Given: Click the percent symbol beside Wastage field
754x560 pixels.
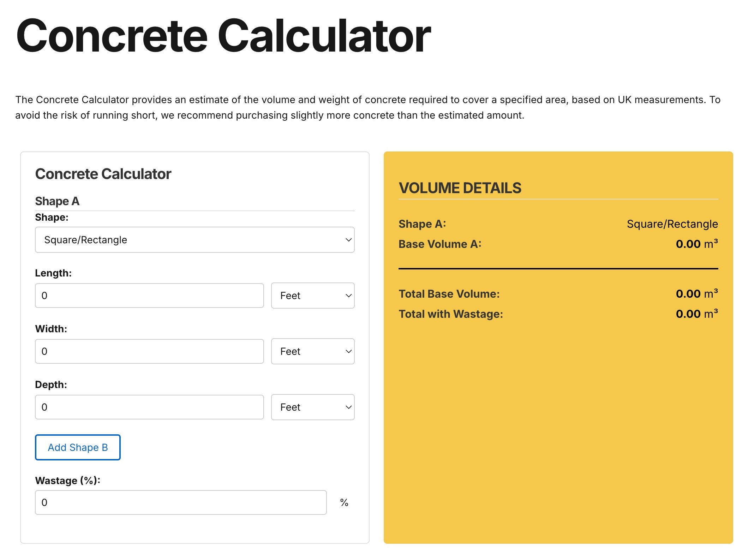Looking at the screenshot, I should 344,502.
